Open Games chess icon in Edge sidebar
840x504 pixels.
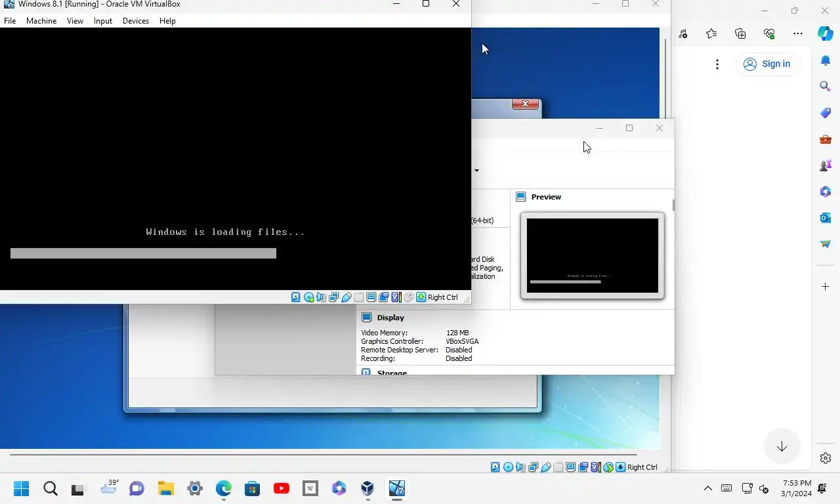click(x=826, y=165)
